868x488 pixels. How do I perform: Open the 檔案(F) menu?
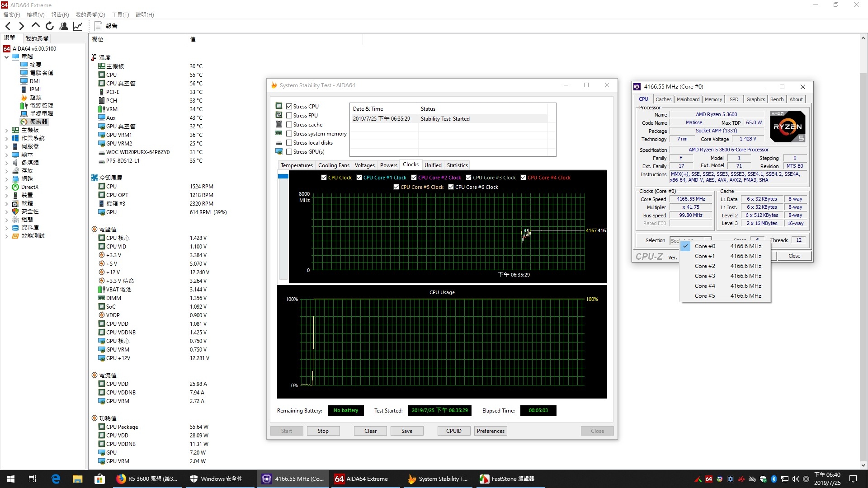pos(12,15)
